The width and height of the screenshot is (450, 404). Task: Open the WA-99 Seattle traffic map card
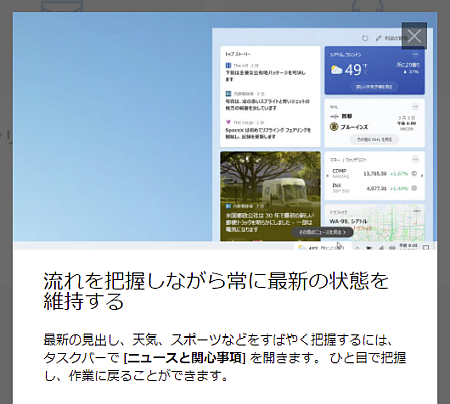coord(375,223)
